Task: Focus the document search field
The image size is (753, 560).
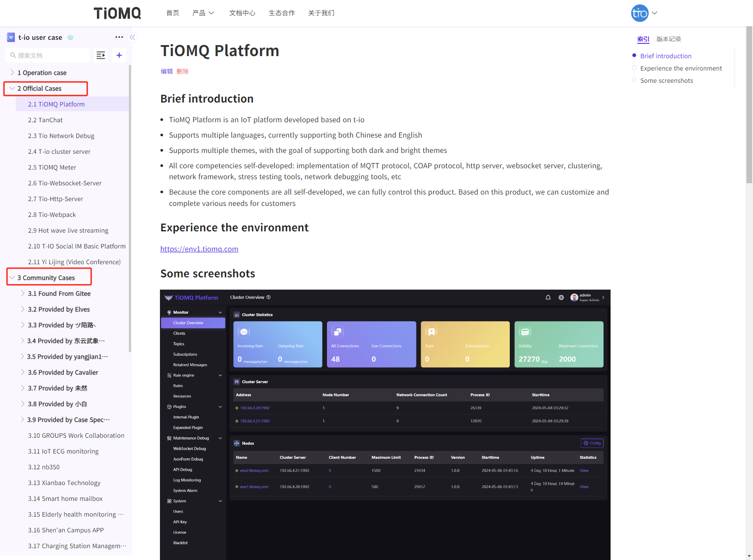Action: [48, 55]
